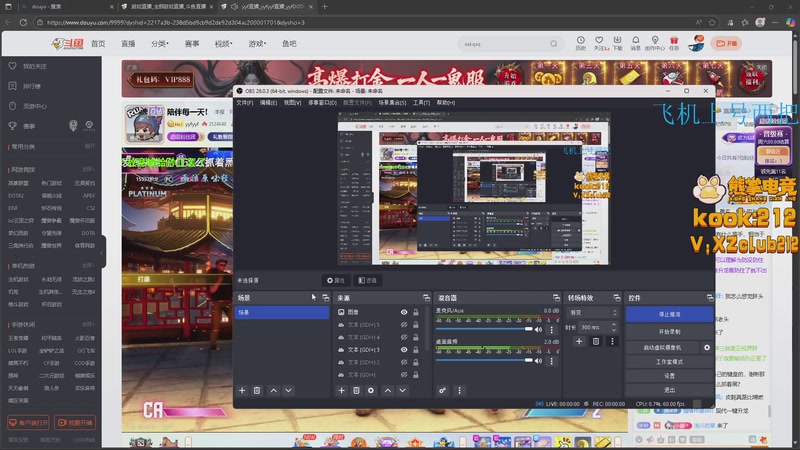Click the Douyu search input field
This screenshot has width=800, height=450.
click(504, 44)
